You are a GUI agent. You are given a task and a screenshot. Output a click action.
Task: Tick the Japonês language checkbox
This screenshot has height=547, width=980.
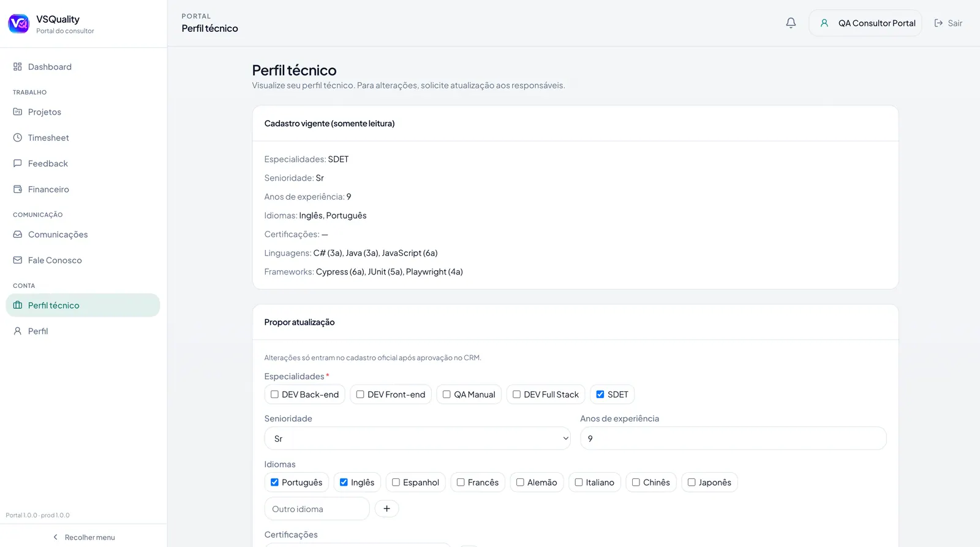coord(692,483)
